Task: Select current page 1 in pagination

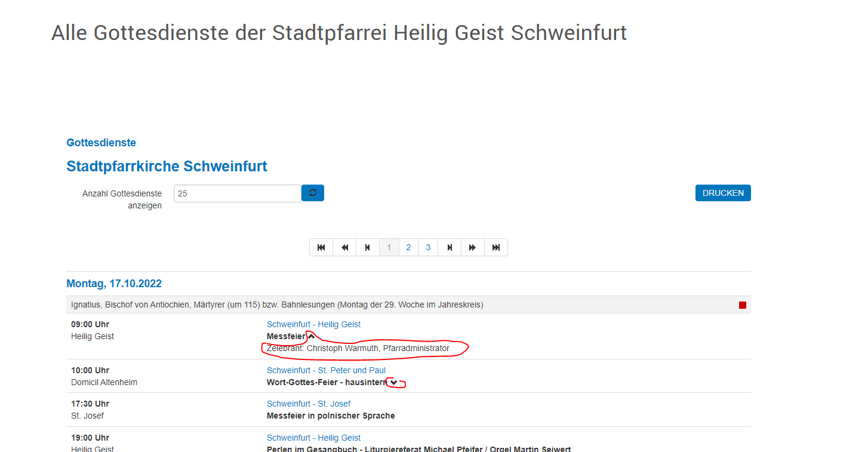Action: pyautogui.click(x=389, y=247)
